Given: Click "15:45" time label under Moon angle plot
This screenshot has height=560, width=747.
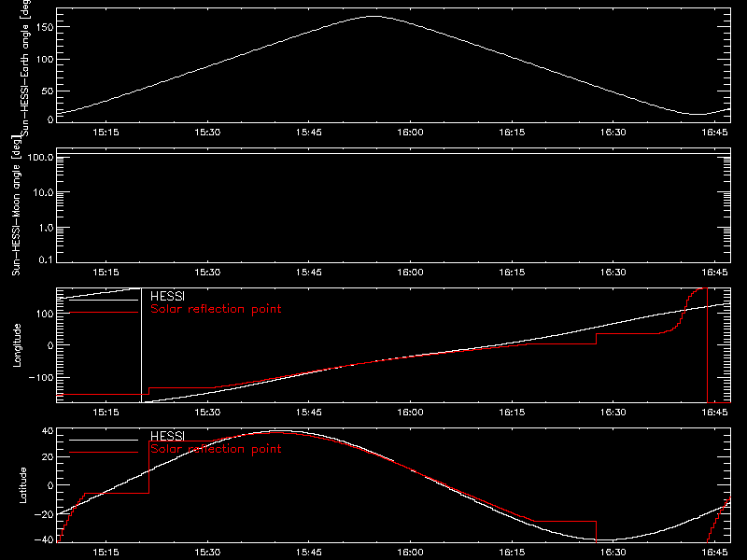Looking at the screenshot, I should point(309,273).
